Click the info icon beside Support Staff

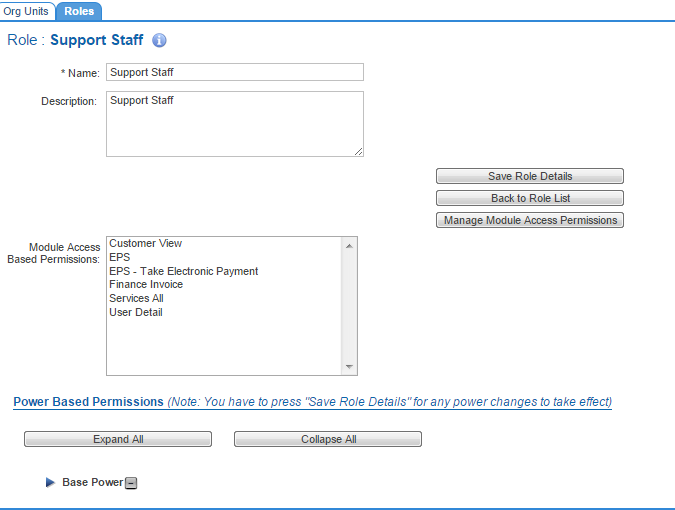click(159, 41)
